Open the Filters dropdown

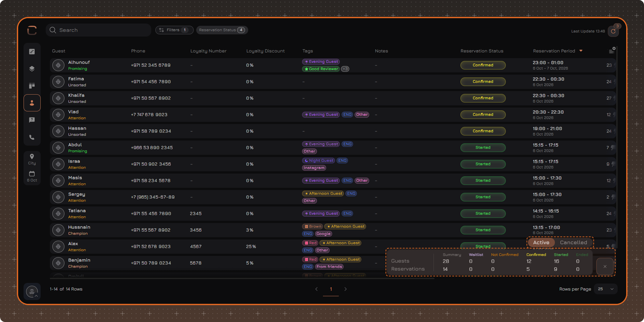click(174, 30)
